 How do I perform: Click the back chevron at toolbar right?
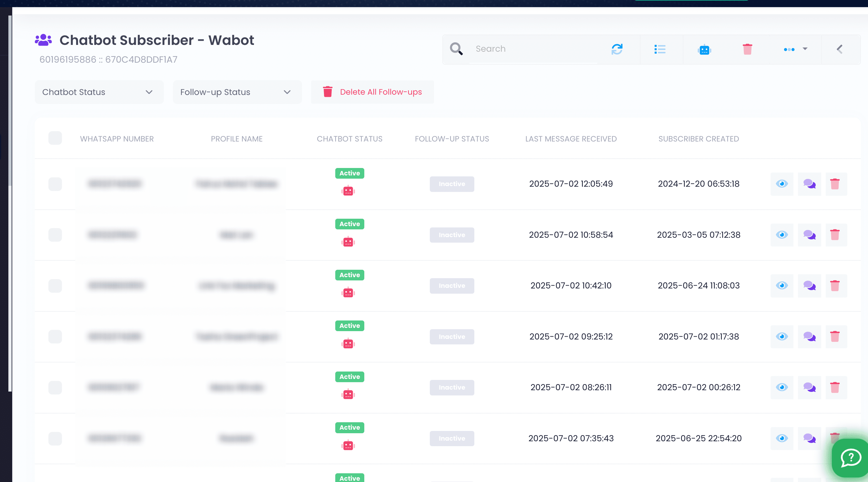click(840, 49)
